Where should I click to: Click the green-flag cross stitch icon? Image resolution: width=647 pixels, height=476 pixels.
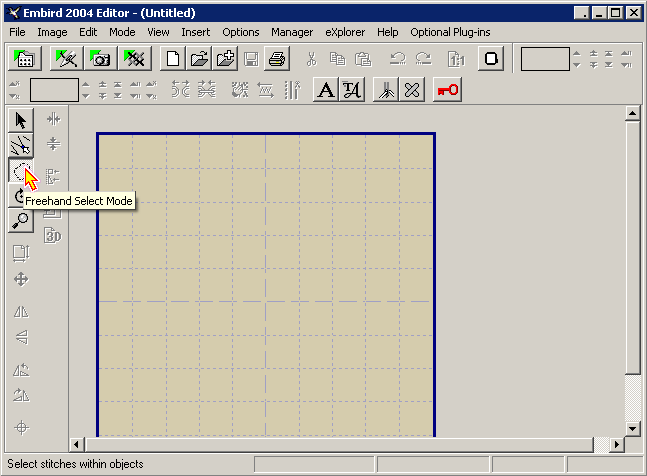(x=135, y=59)
